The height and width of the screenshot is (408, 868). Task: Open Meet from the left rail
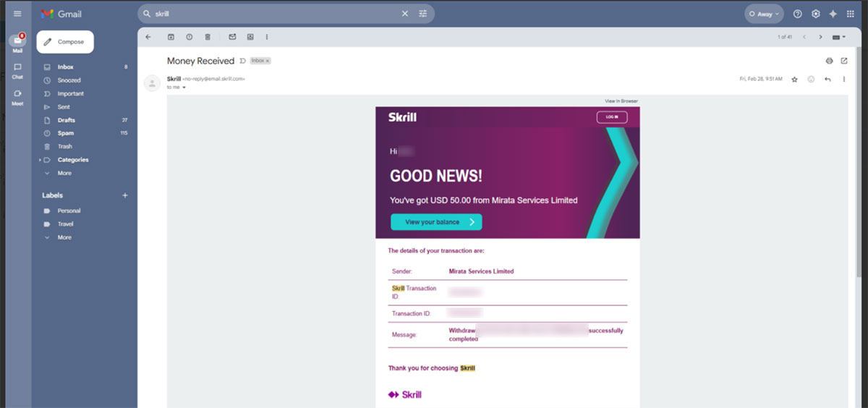[17, 97]
